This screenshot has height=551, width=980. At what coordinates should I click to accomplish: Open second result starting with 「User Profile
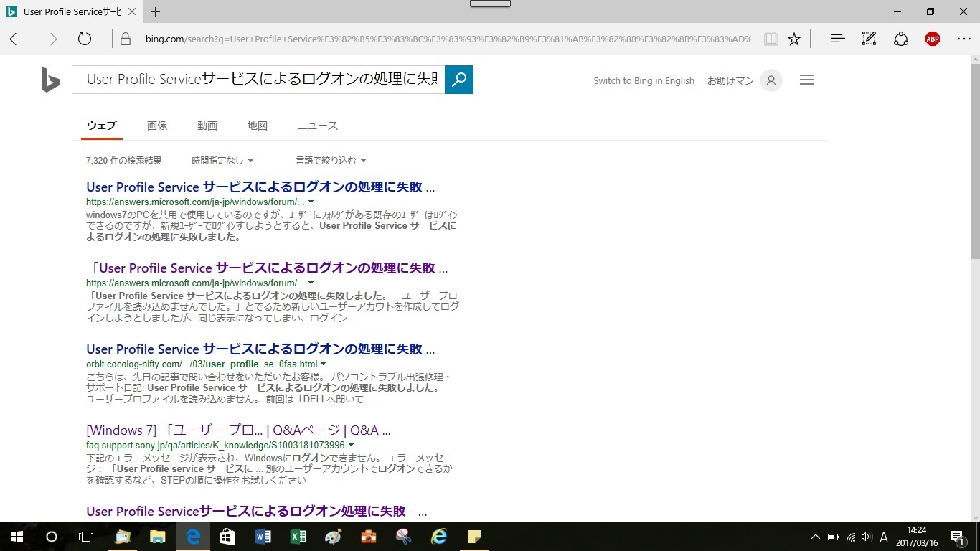coord(267,268)
